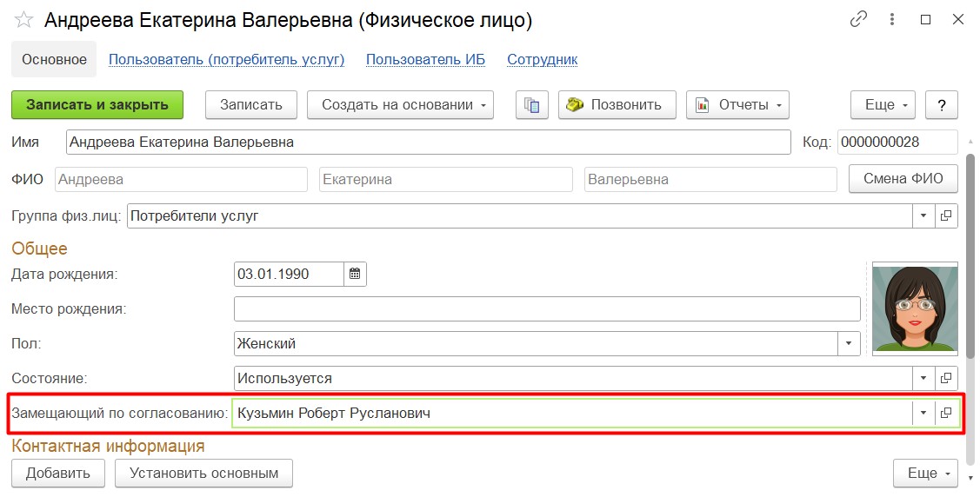Go to the Сотрудник tab
Image resolution: width=980 pixels, height=497 pixels.
point(542,60)
